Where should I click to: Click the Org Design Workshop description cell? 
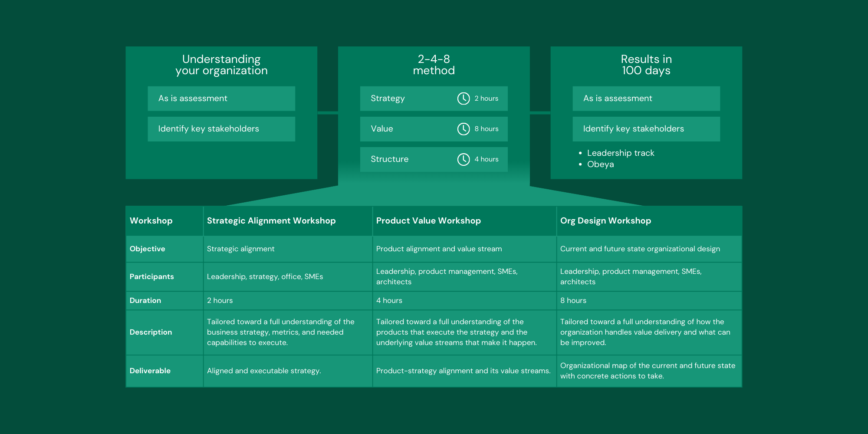pyautogui.click(x=649, y=332)
